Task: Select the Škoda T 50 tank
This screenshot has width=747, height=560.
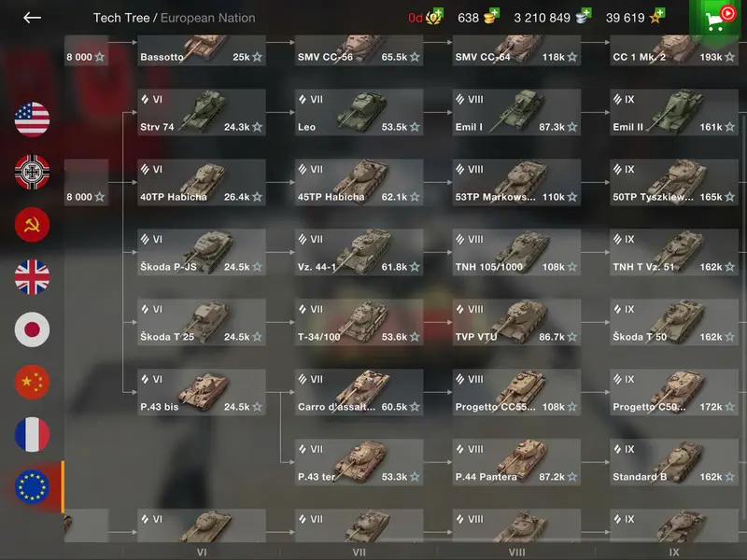Action: click(x=674, y=322)
